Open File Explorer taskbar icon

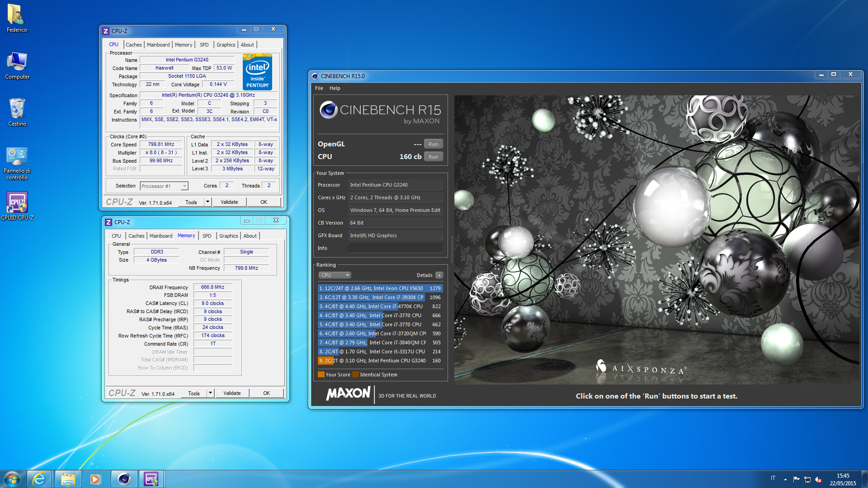(x=68, y=479)
